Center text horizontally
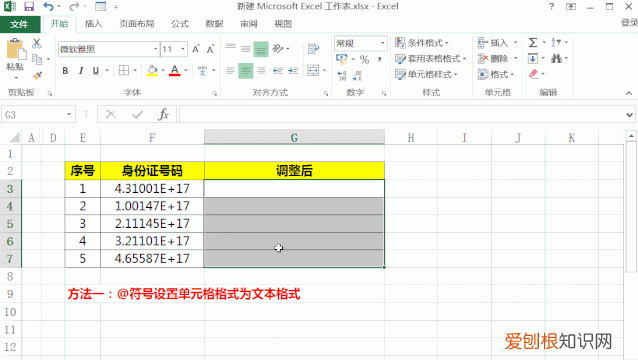This screenshot has height=360, width=638. 245,71
